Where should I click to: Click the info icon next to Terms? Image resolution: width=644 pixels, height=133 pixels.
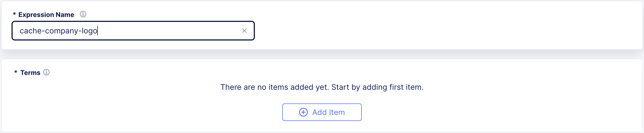coord(47,72)
